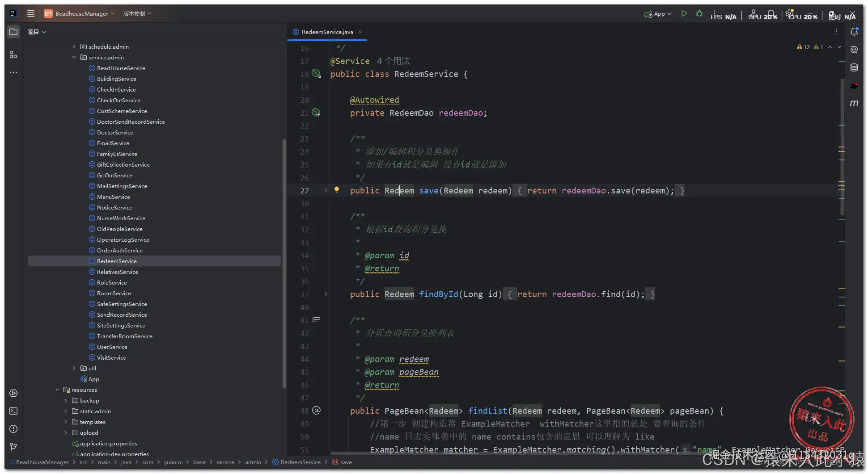Collapse the service.admin package
Viewport: 868px width, 474px height.
click(74, 57)
